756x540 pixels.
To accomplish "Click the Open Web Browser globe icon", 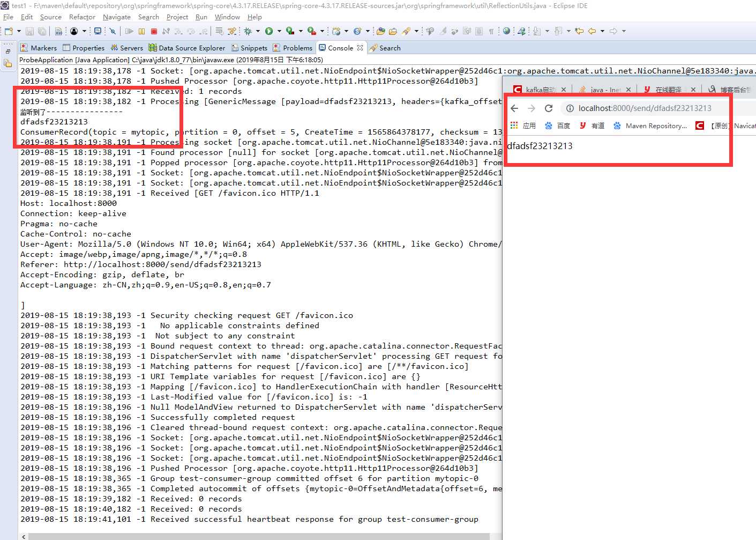I will coord(506,31).
